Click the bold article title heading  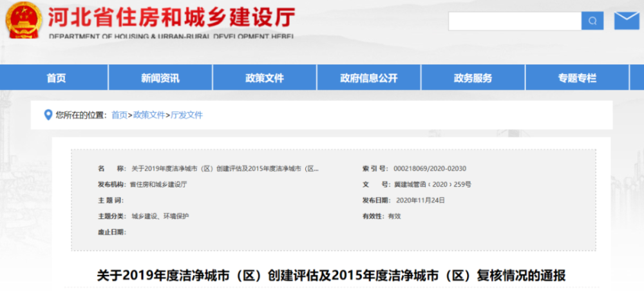coord(330,276)
